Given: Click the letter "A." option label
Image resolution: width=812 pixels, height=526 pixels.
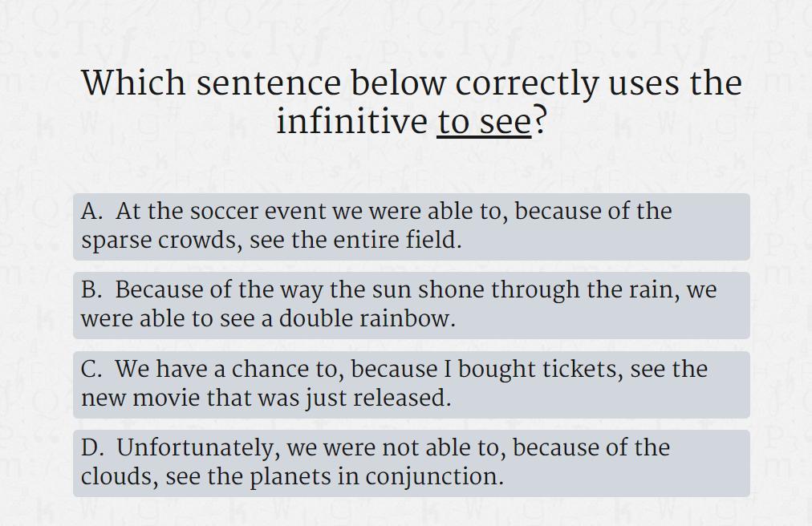Looking at the screenshot, I should tap(92, 212).
